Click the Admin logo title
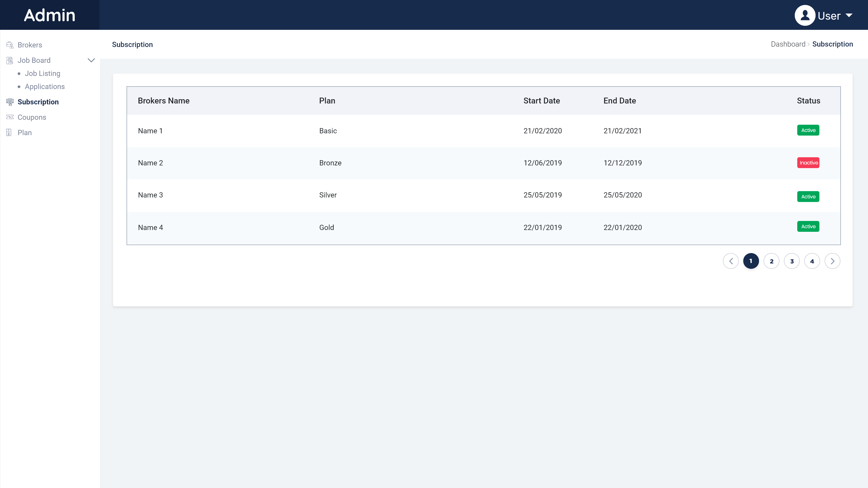Screen dimensions: 868x488 click(x=50, y=15)
